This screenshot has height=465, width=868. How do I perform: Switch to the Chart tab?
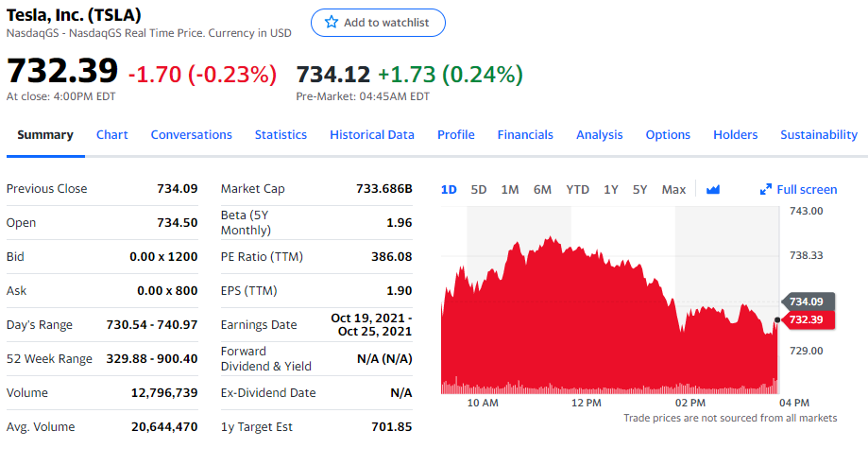click(x=111, y=134)
